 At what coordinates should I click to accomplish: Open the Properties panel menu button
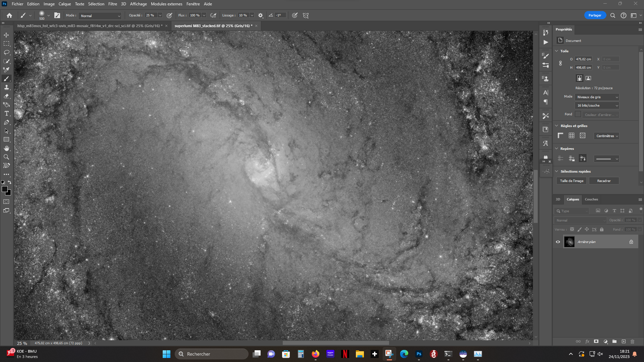click(x=640, y=29)
